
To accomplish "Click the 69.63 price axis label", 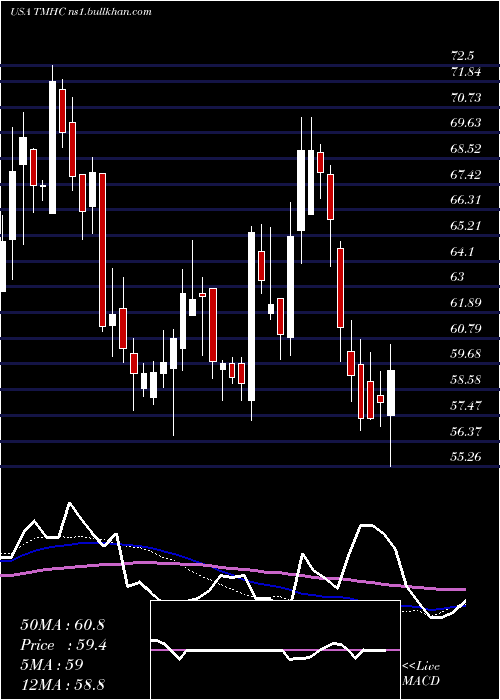I will tap(466, 123).
